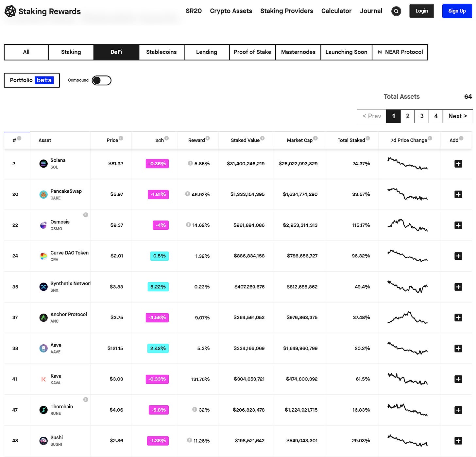
Task: Go to page 4 of results
Action: [x=436, y=116]
